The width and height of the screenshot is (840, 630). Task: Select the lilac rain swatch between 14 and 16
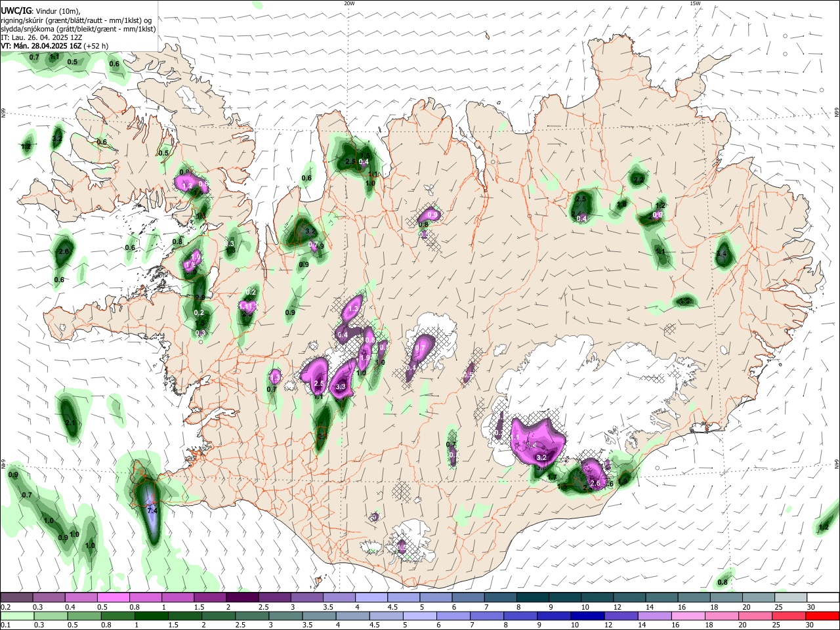[x=655, y=616]
